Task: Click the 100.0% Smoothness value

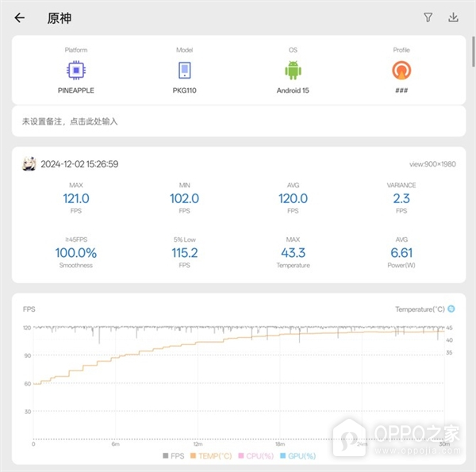Action: pos(76,253)
